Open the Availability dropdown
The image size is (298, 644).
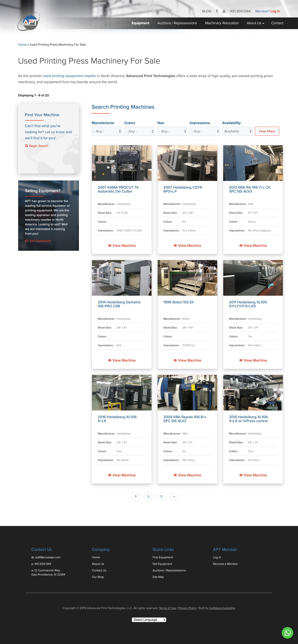pyautogui.click(x=237, y=131)
